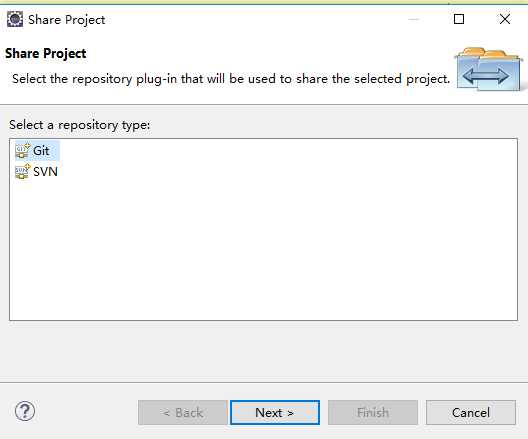Click the Share Project folder arrows image
528x439 pixels.
(x=489, y=70)
